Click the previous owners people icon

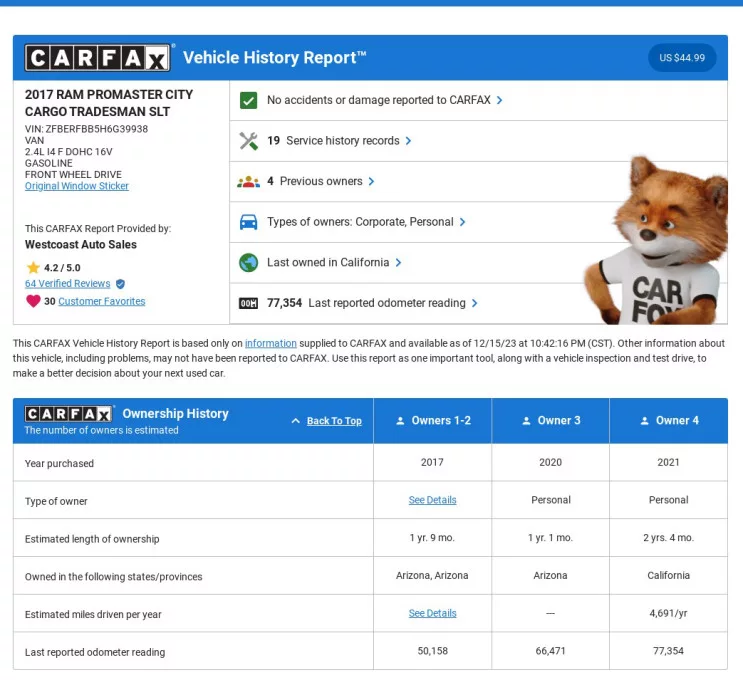pyautogui.click(x=249, y=182)
